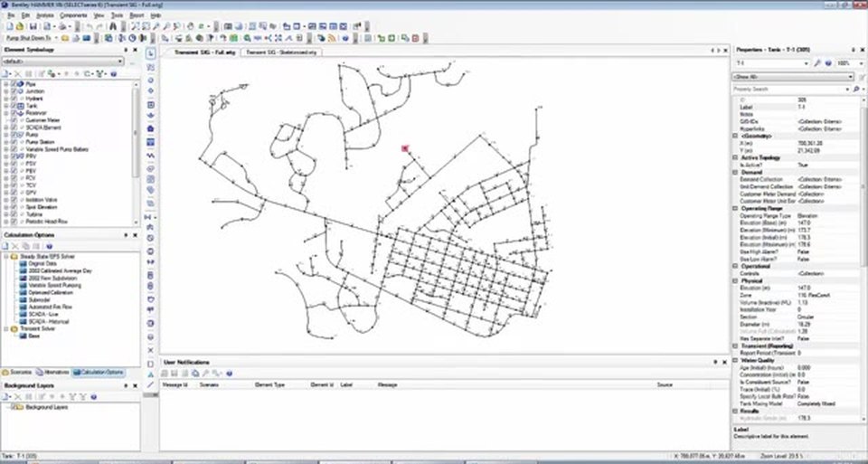
Task: Open the Tools menu
Action: 117,15
